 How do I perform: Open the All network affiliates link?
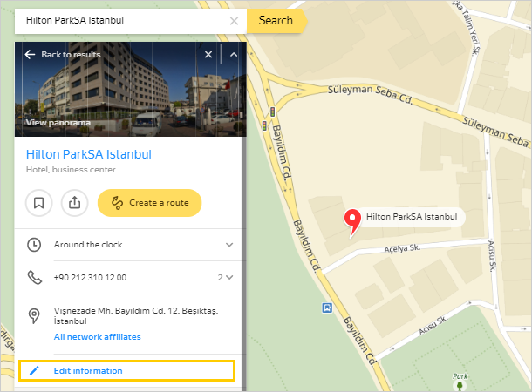[x=98, y=337]
